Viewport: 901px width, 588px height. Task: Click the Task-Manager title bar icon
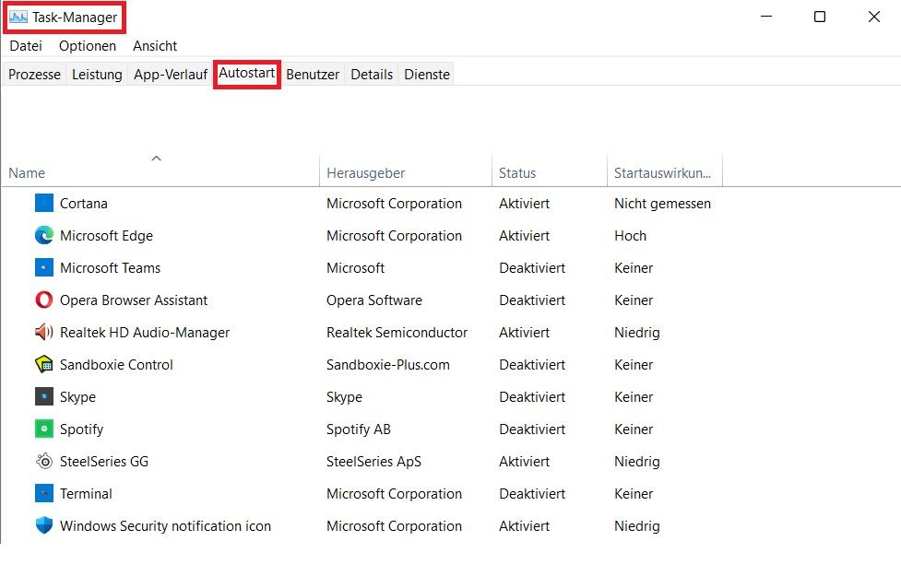pos(18,17)
